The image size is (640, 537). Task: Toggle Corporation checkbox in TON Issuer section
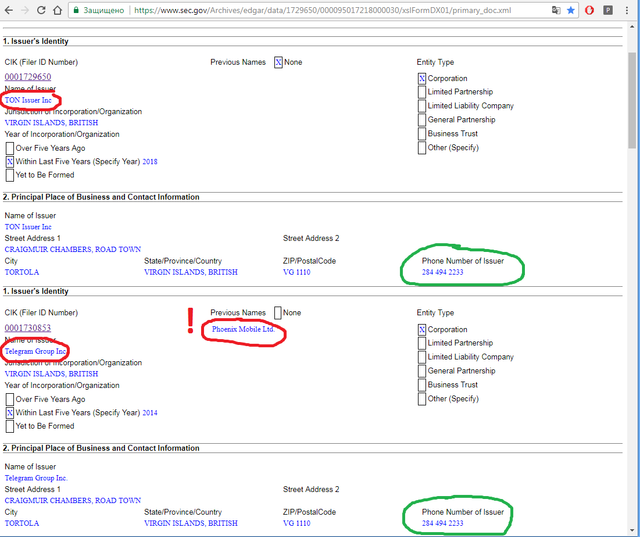422,78
